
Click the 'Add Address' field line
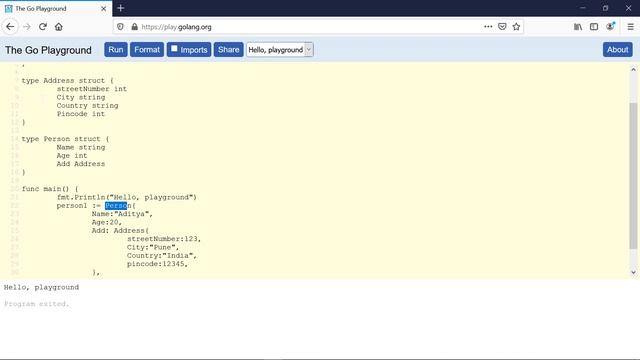click(81, 164)
